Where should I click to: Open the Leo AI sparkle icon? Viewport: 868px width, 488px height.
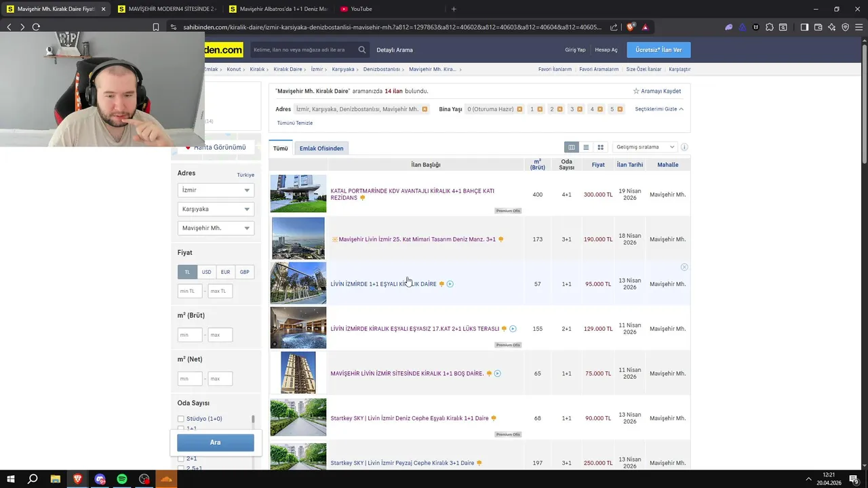pos(831,27)
